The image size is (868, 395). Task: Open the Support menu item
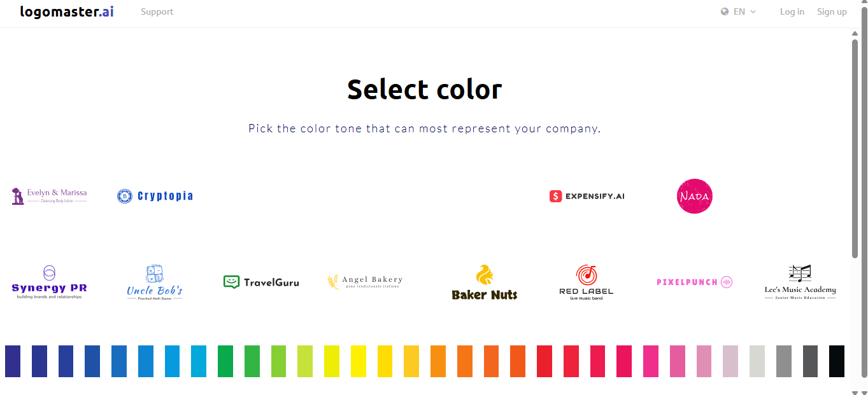coord(157,11)
